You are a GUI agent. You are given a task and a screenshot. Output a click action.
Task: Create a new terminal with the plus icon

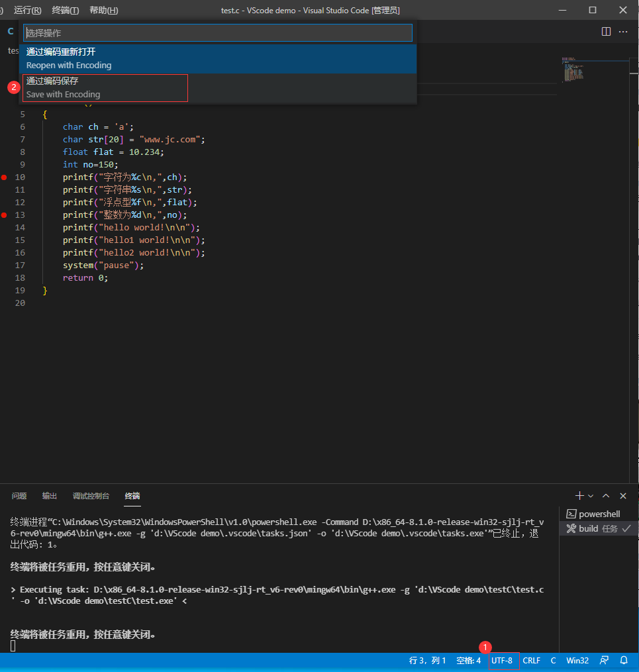[579, 496]
